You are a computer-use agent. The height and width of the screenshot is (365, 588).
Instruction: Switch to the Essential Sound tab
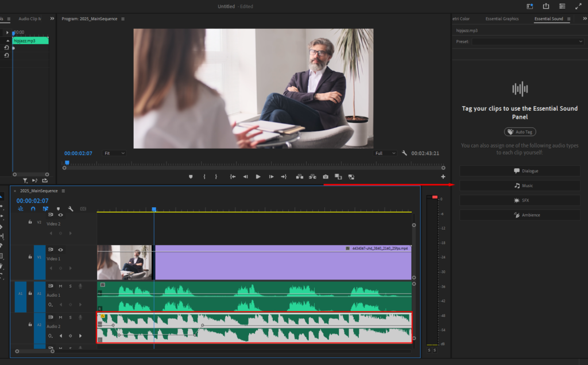548,19
